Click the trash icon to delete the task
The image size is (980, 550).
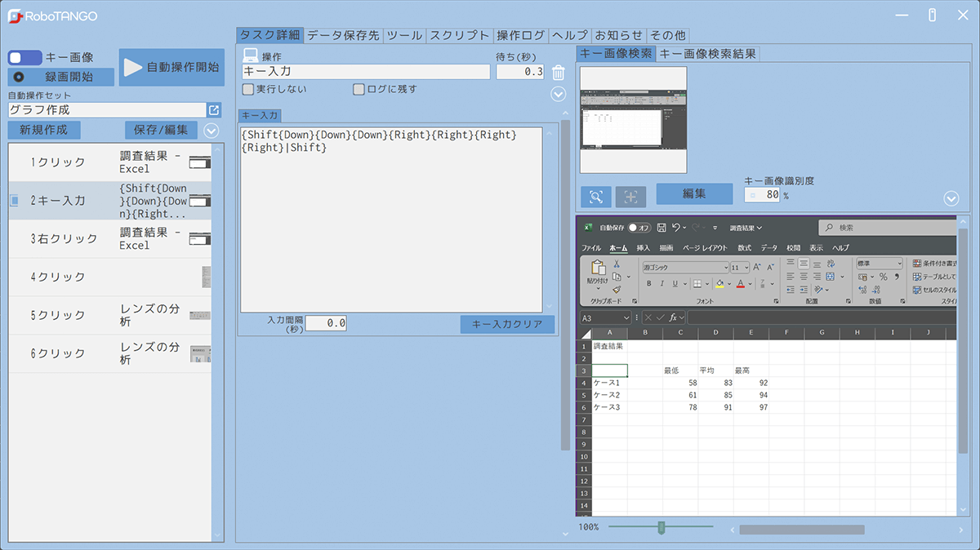559,73
